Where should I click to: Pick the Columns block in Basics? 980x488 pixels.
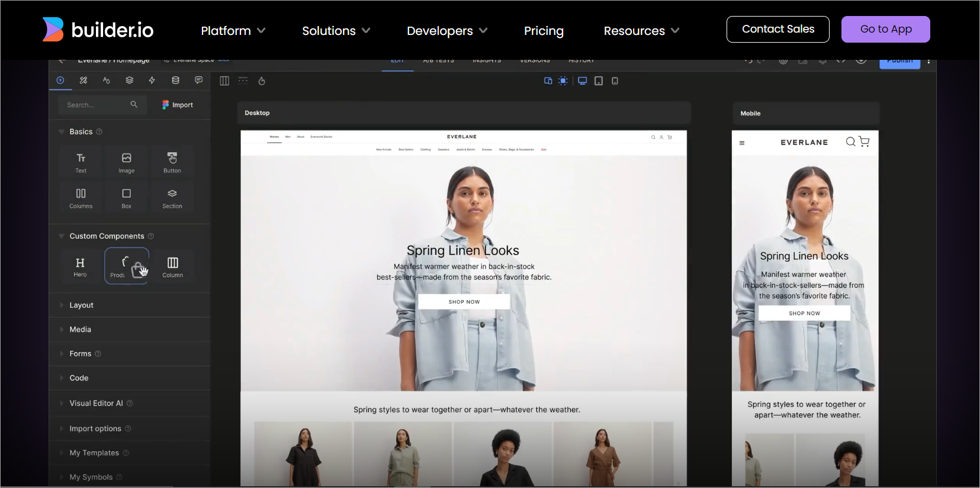coord(81,198)
